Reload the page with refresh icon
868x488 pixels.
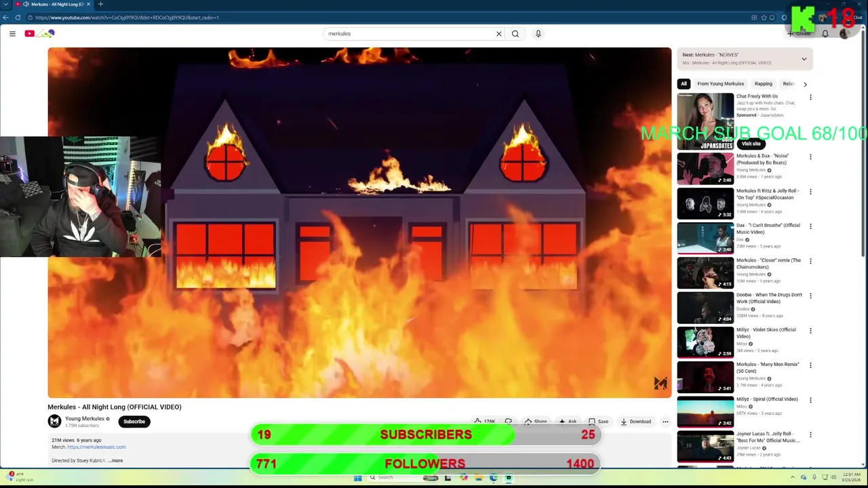(18, 18)
